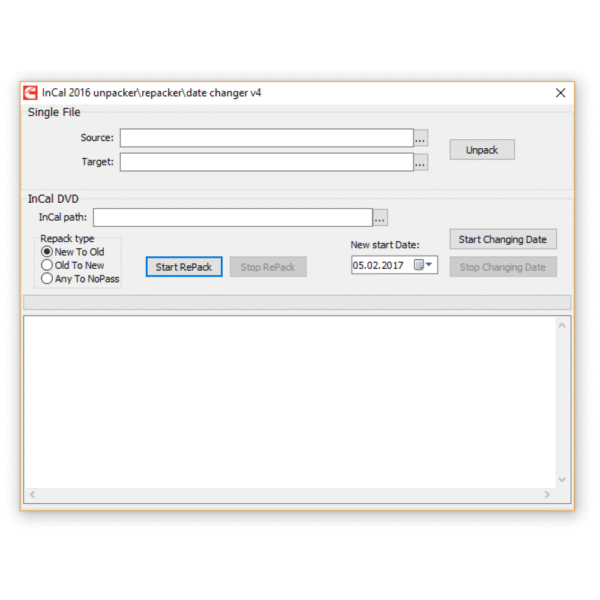Click the Single File group label
Viewport: 600px width, 600px height.
54,112
